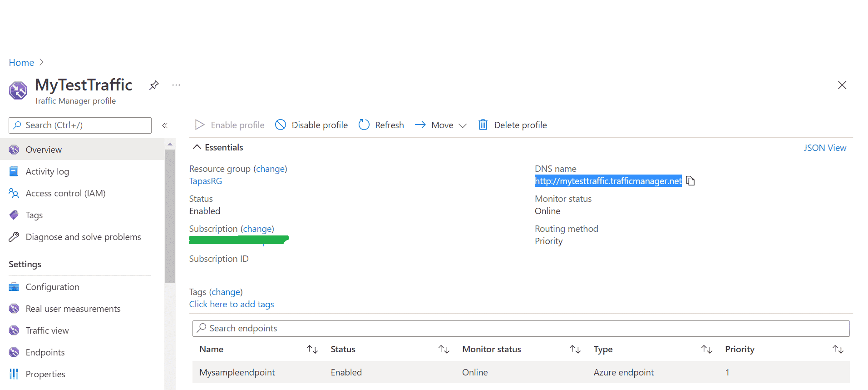The image size is (868, 390).
Task: Click the left menu vertical scrollbar
Action: [x=170, y=216]
